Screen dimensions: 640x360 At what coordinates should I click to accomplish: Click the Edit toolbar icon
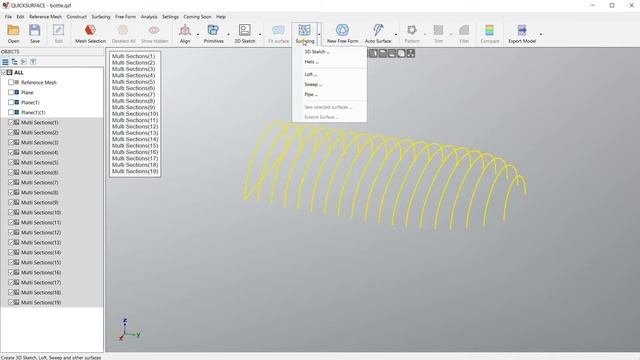(58, 30)
